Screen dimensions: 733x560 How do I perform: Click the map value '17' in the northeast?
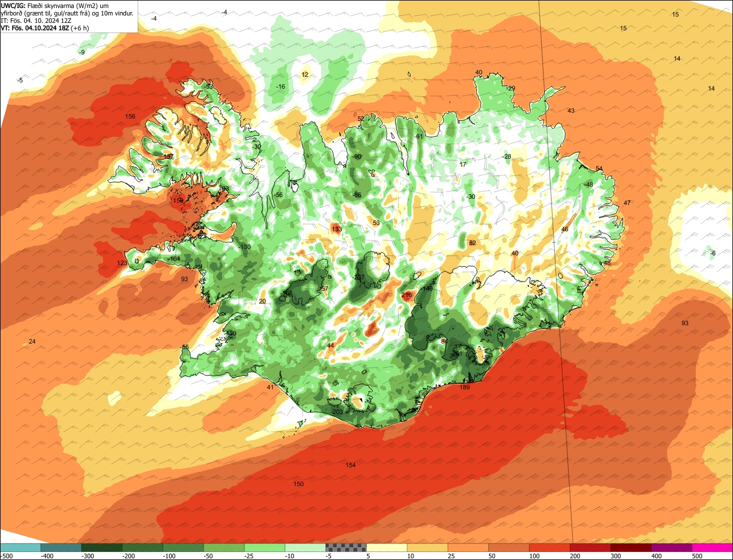[463, 165]
